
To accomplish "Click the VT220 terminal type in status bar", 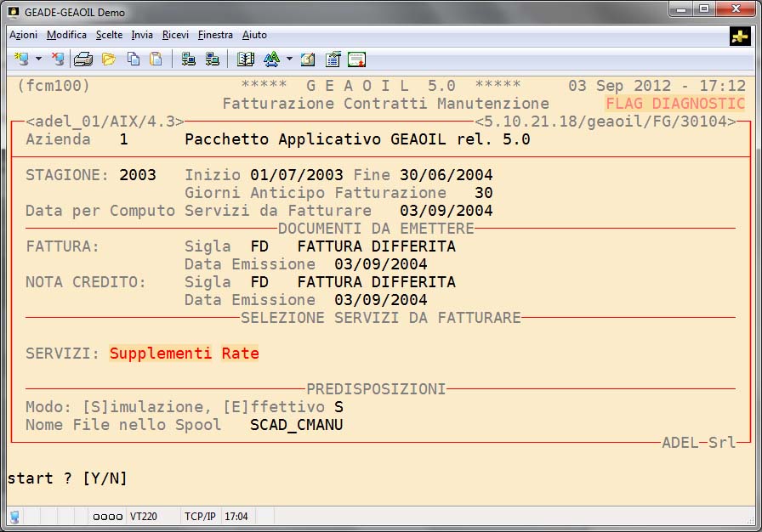I will tap(144, 516).
